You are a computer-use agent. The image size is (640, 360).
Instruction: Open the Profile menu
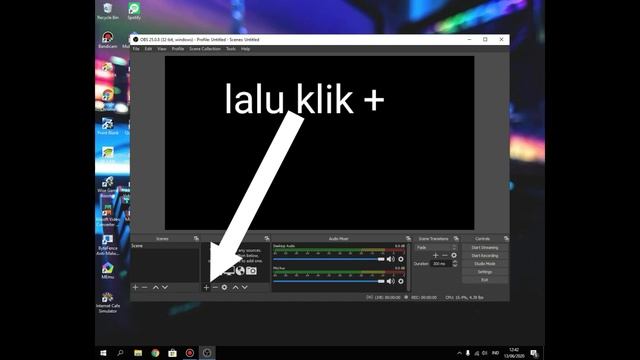tap(178, 49)
